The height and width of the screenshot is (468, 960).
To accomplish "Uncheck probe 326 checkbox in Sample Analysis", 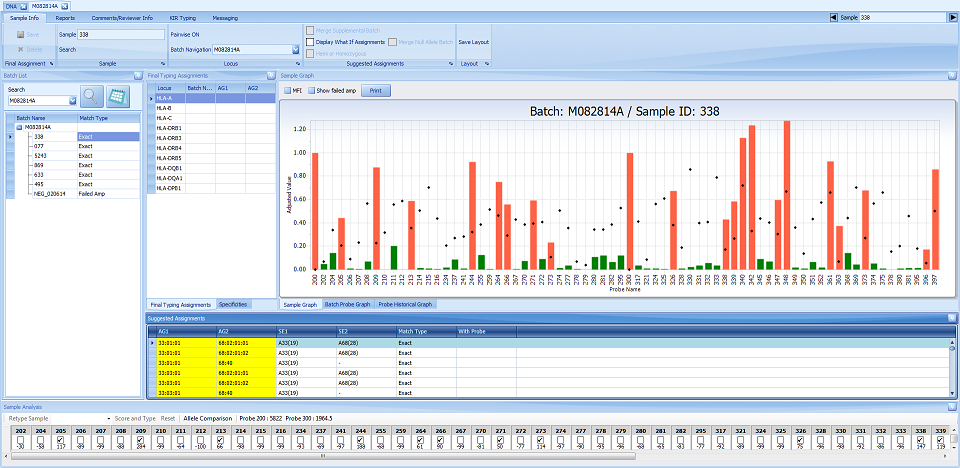I will 800,439.
